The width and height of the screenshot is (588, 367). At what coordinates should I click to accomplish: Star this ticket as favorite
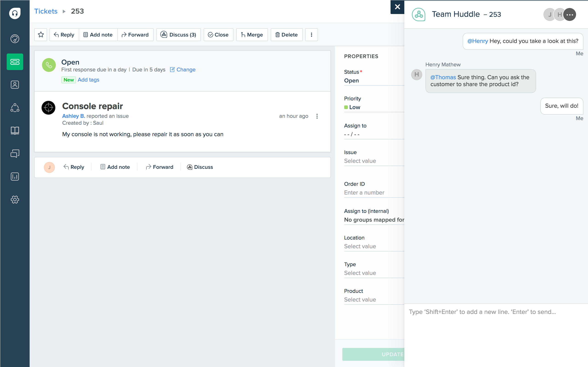point(41,35)
